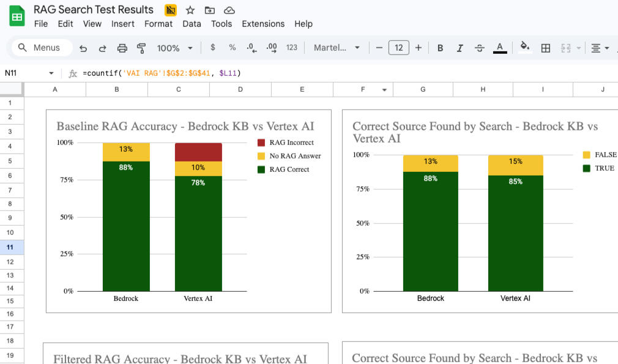
Task: Format as percent button
Action: point(233,48)
